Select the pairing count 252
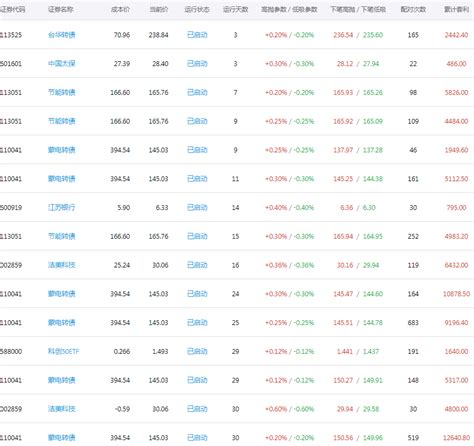Screen dimensions: 474x446 tap(413, 236)
